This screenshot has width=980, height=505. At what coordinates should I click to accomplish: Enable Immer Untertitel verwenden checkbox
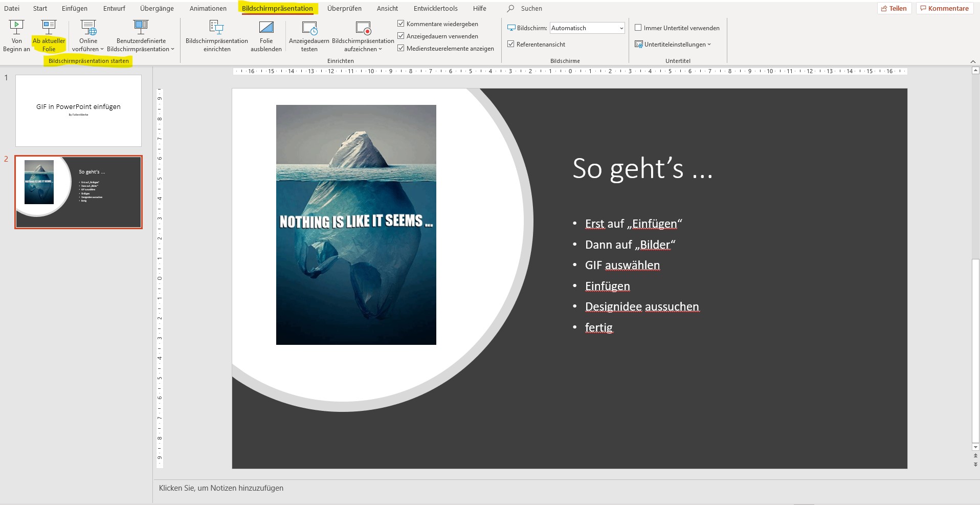pos(638,28)
